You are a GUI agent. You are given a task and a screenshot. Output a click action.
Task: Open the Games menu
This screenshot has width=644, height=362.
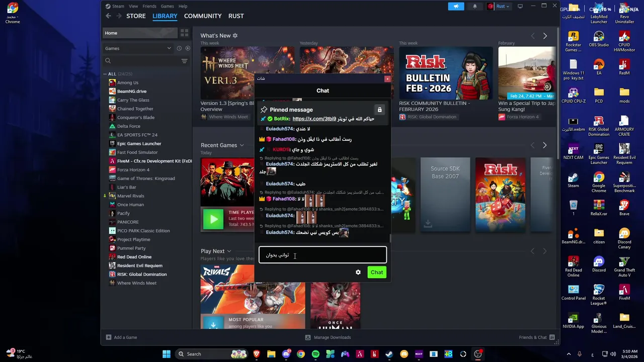tap(168, 7)
